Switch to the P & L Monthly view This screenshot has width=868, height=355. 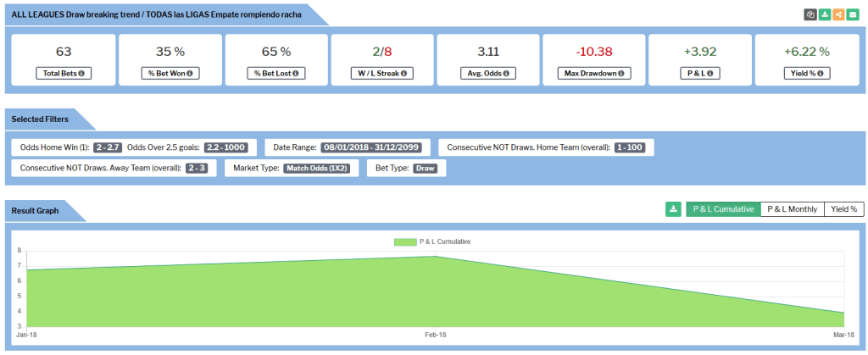click(x=792, y=209)
